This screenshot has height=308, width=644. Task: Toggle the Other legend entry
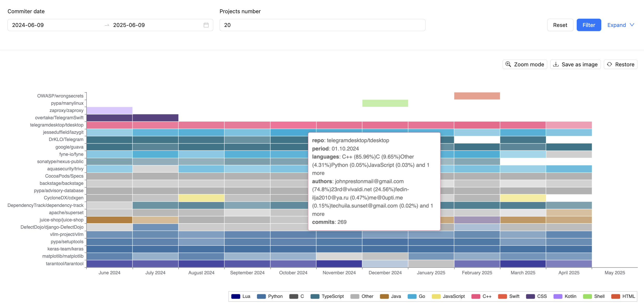click(x=362, y=296)
